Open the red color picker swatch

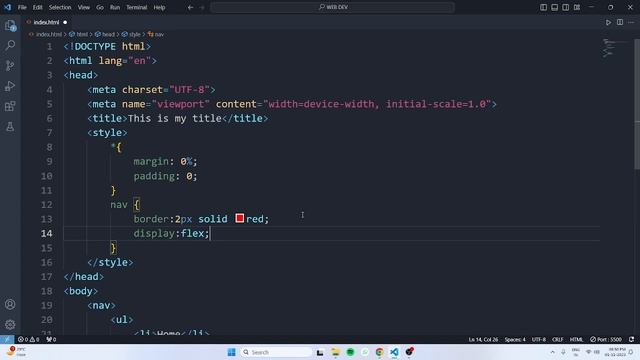coord(240,218)
